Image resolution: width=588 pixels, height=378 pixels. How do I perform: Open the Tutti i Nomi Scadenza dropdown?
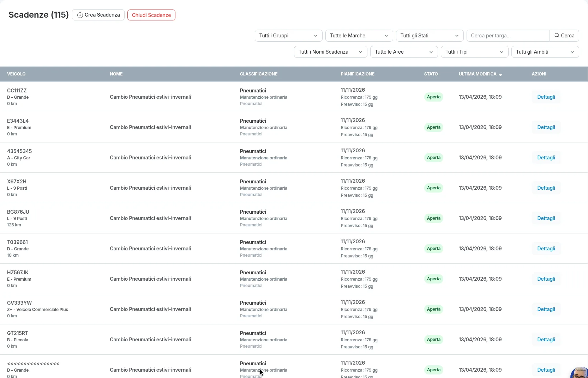click(x=330, y=52)
